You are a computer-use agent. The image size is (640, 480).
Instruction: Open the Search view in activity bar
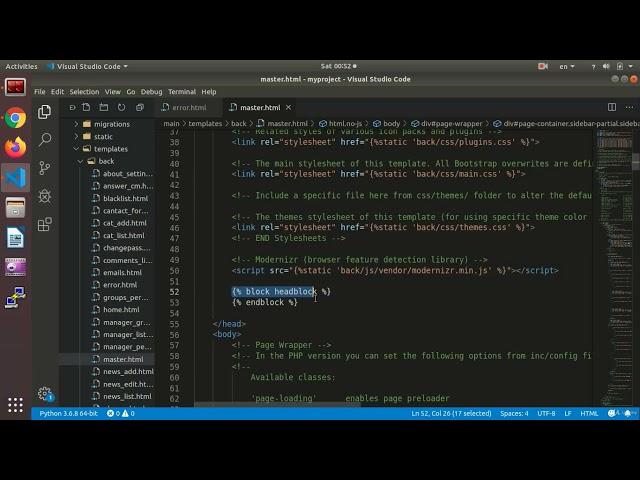pos(44,140)
